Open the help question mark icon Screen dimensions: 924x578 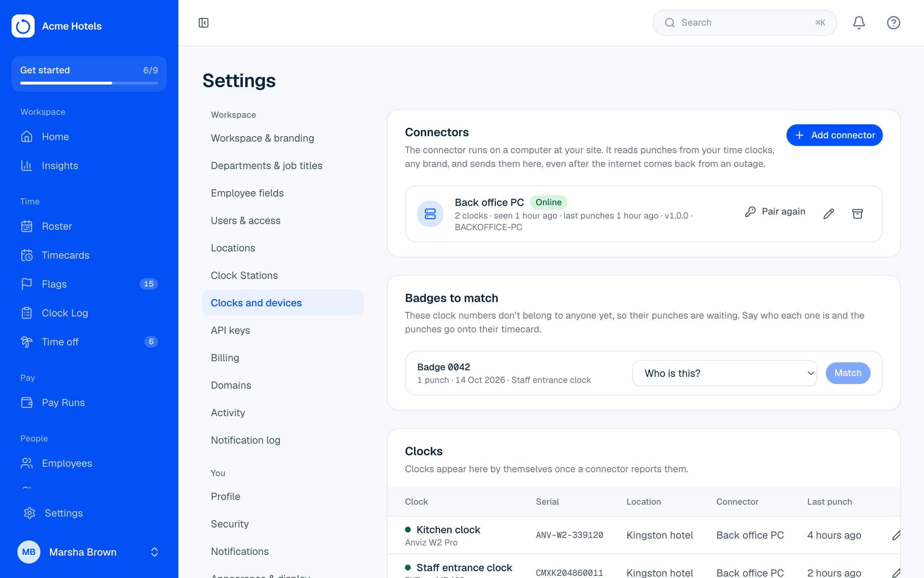[893, 23]
